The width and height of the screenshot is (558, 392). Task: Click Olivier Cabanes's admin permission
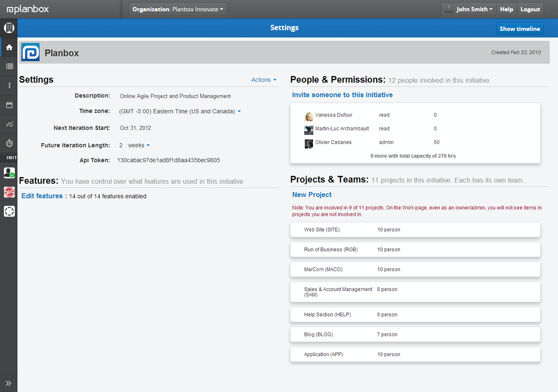coord(386,142)
